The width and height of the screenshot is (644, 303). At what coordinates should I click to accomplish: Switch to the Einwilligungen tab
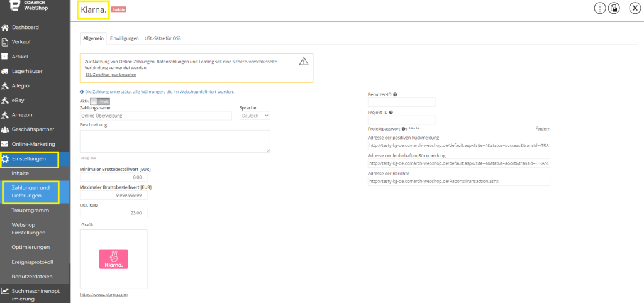125,38
